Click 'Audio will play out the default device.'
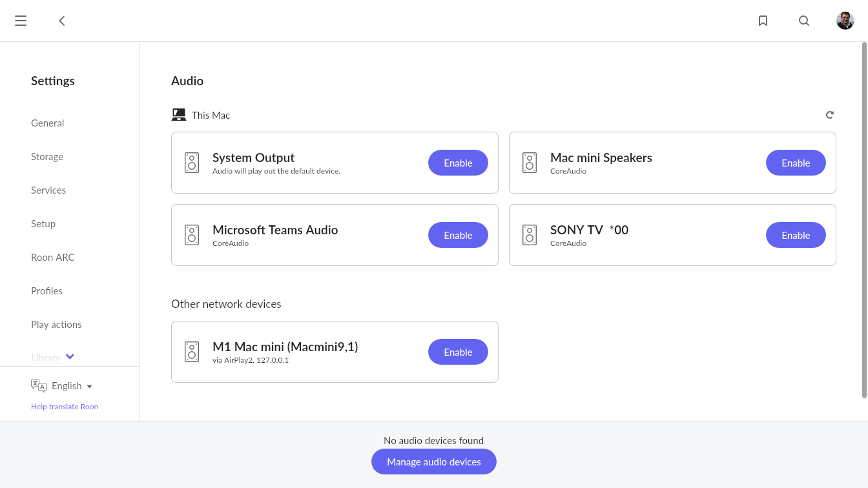Screen dimensions: 868x488 click(276, 171)
